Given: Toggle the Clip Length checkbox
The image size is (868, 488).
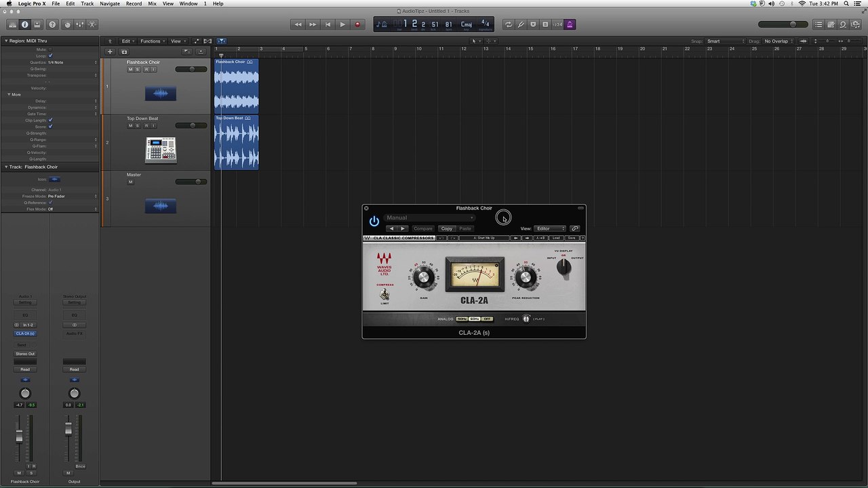Looking at the screenshot, I should [50, 120].
